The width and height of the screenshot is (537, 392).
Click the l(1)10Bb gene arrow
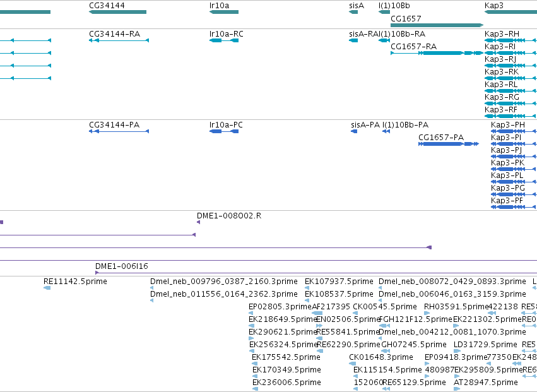click(384, 12)
